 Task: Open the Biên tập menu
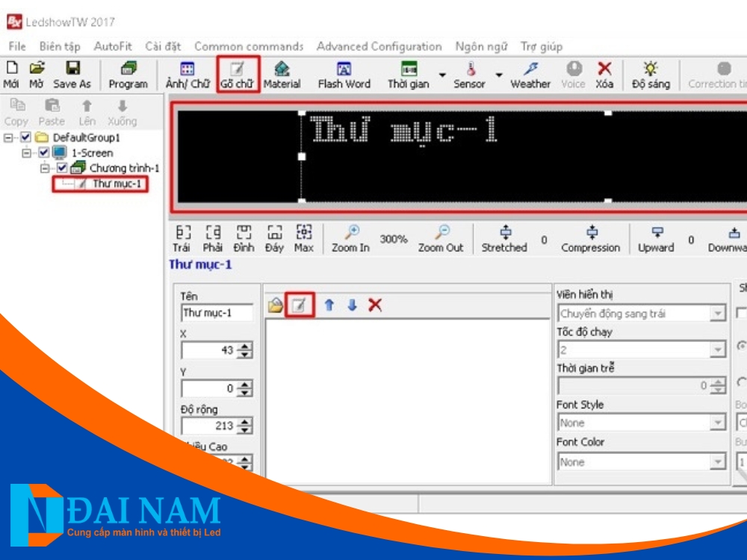(60, 46)
